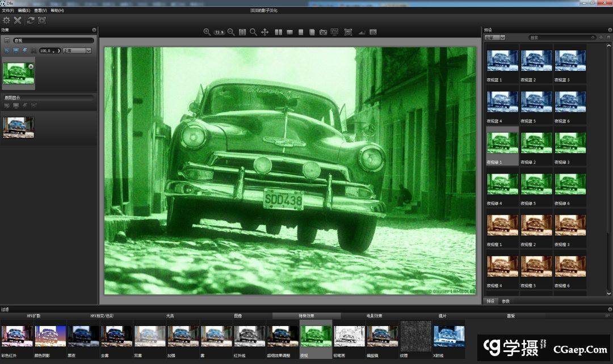
Task: Click the reset arrows icon in top toolbar
Action: pyautogui.click(x=31, y=20)
